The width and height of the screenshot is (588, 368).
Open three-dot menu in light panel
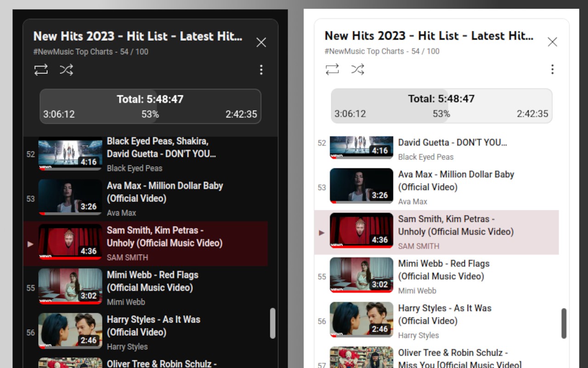(x=552, y=69)
